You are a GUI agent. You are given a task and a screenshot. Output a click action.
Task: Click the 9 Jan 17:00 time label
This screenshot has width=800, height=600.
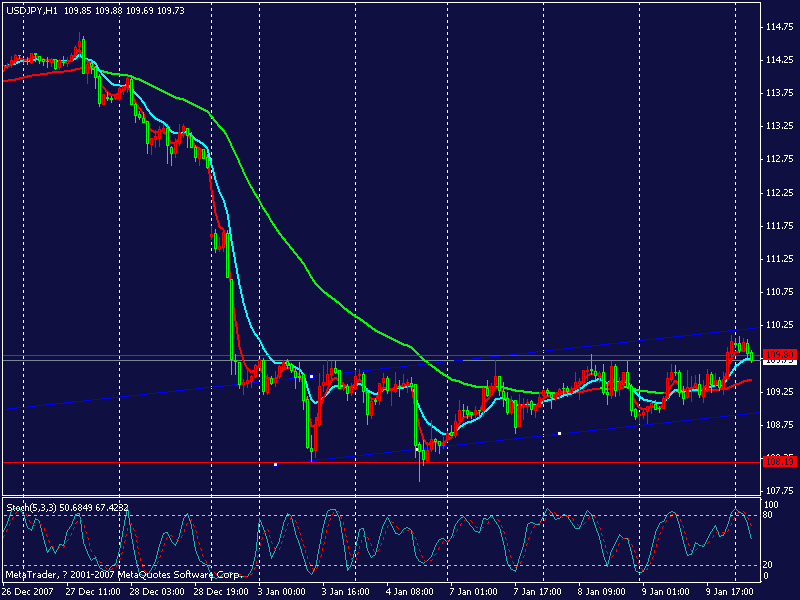[x=729, y=592]
